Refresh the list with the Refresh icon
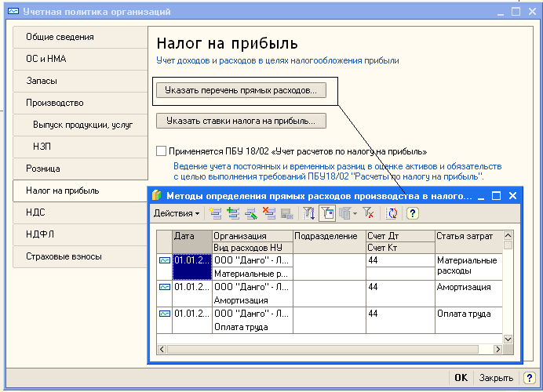Viewport: 543px width, 392px height. [392, 213]
